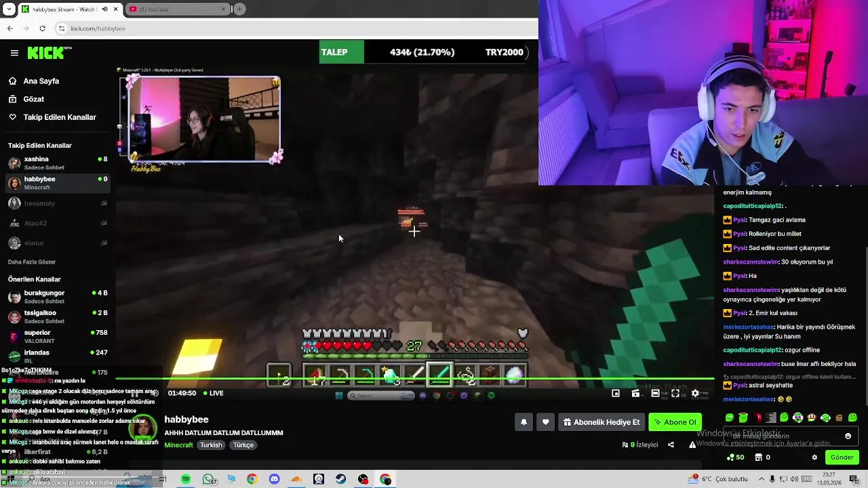868x488 pixels.
Task: Click Abonelik Hediye Et button
Action: [601, 422]
